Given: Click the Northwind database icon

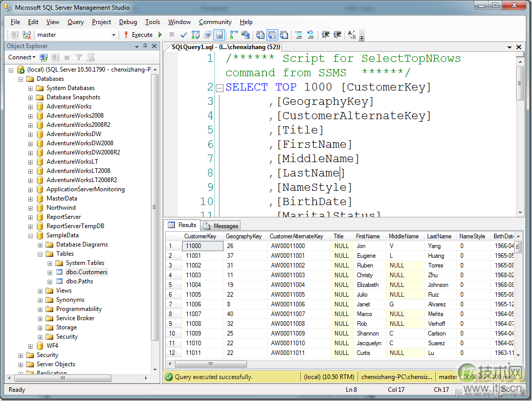Looking at the screenshot, I should pyautogui.click(x=40, y=208).
